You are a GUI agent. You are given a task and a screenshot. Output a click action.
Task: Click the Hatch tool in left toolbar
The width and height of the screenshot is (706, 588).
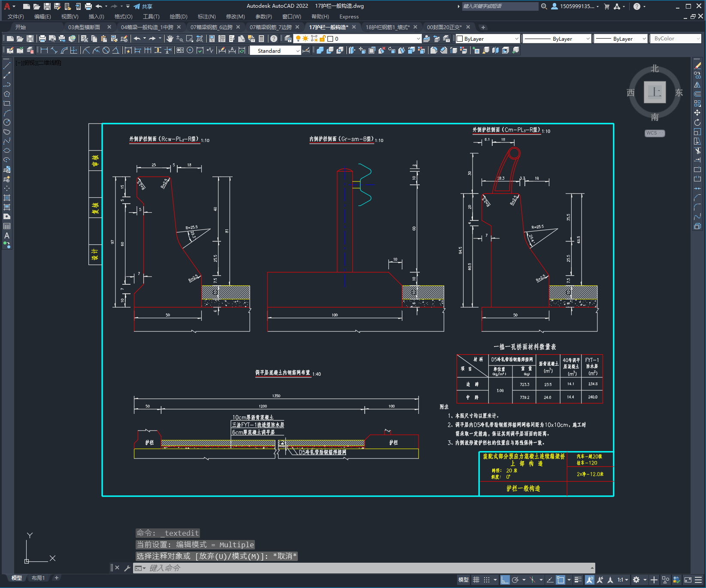tap(7, 198)
